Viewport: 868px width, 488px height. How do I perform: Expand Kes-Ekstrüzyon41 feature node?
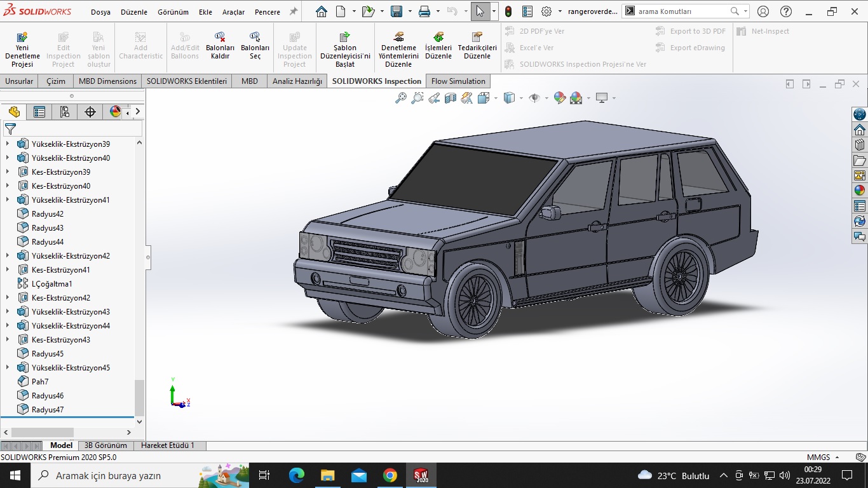pos(8,270)
